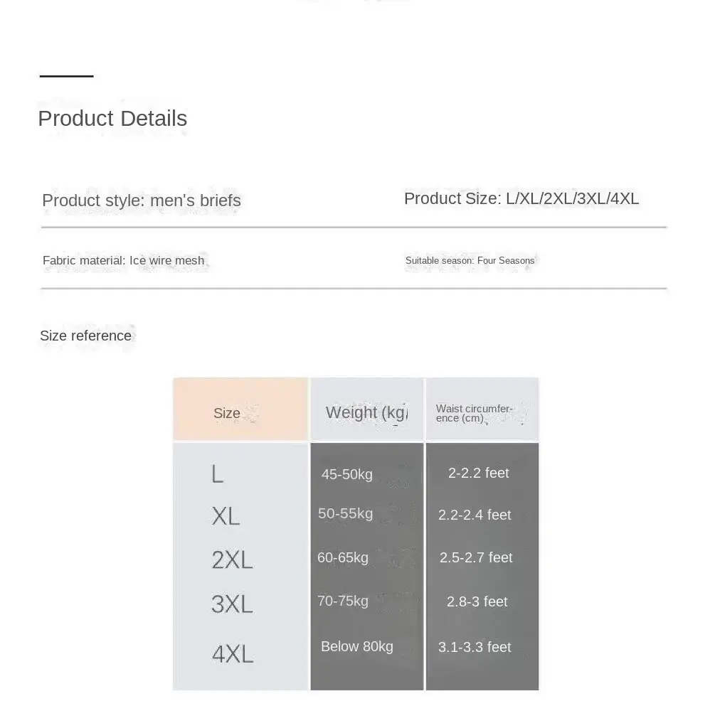
Task: Click the Below 80kg weight cell
Action: (357, 646)
